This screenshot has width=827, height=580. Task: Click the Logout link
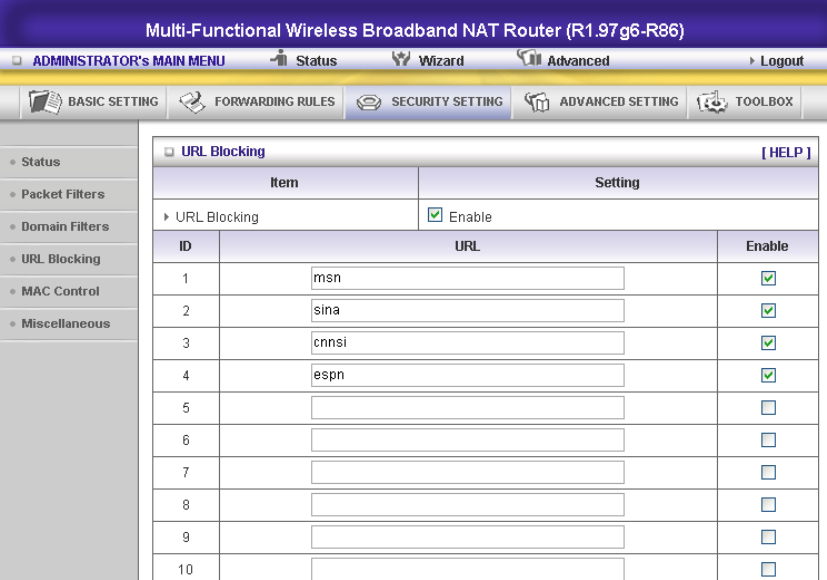pos(782,61)
